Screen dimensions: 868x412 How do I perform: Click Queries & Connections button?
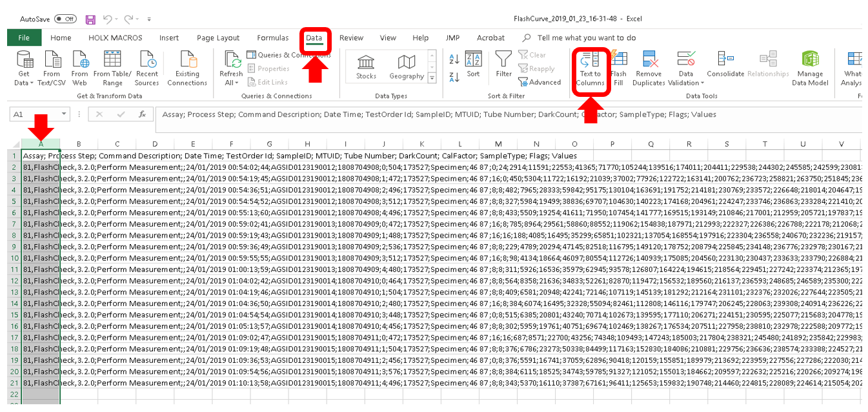[288, 55]
